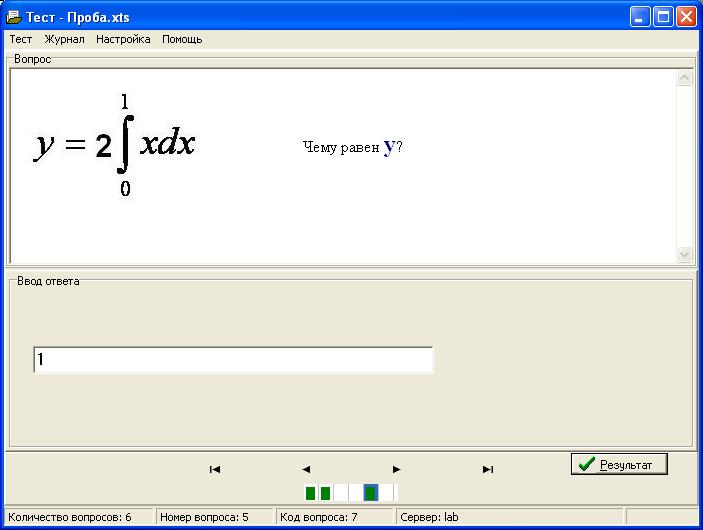Select the sixth question indicator box

(387, 492)
